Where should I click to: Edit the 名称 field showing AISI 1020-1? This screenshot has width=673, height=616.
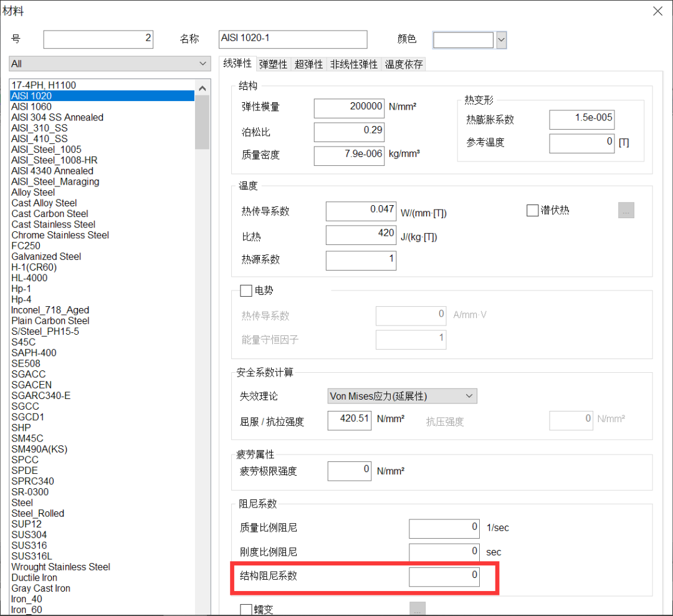293,39
